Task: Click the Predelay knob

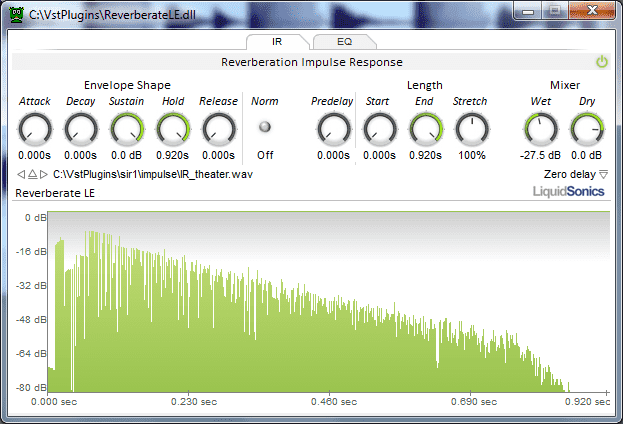Action: pos(332,128)
